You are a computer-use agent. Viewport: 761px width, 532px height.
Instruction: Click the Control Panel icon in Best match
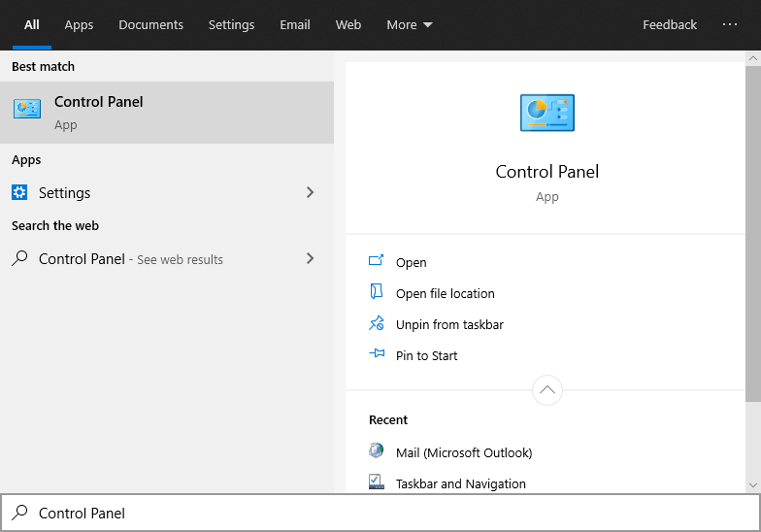[x=27, y=109]
